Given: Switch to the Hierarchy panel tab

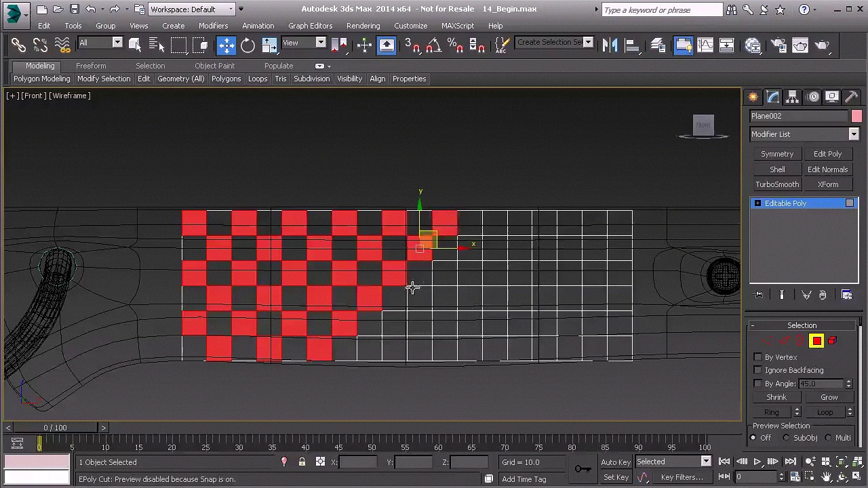Looking at the screenshot, I should coord(793,97).
